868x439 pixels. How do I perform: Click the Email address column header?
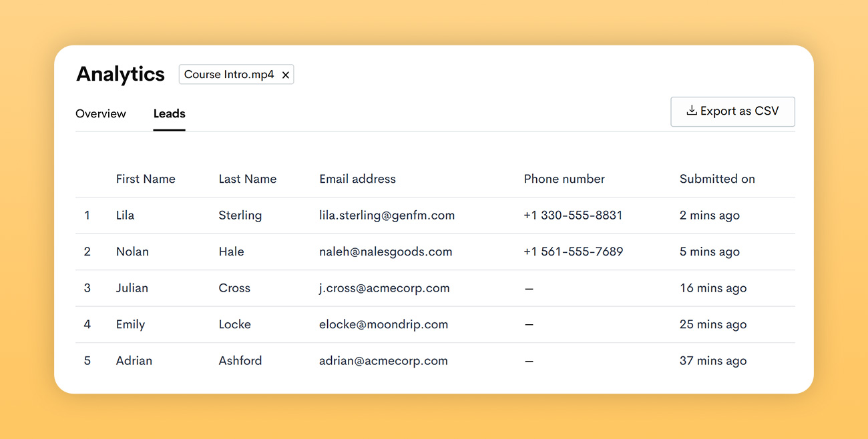(357, 179)
